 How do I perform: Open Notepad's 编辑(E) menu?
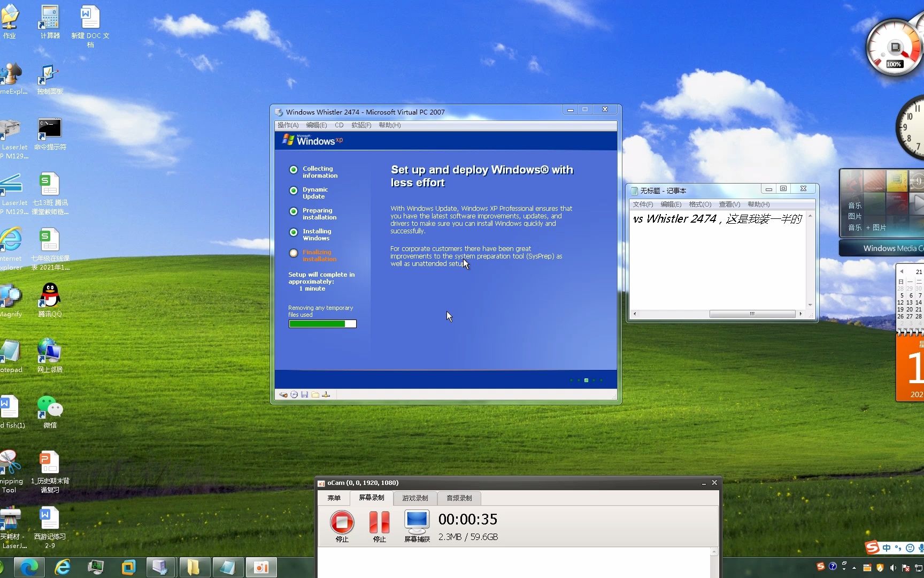pyautogui.click(x=671, y=204)
